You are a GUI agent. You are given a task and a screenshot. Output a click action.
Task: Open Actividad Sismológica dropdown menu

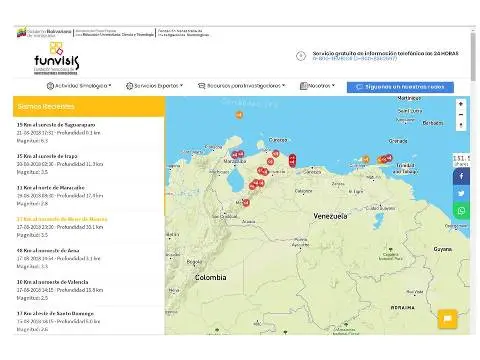coord(79,86)
